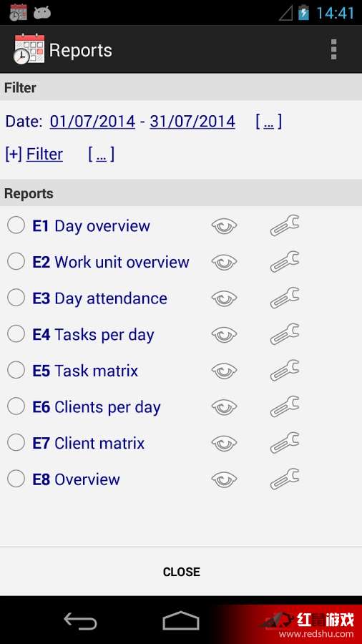Select the E8 Overview radio button
Image resolution: width=362 pixels, height=644 pixels.
pos(16,479)
